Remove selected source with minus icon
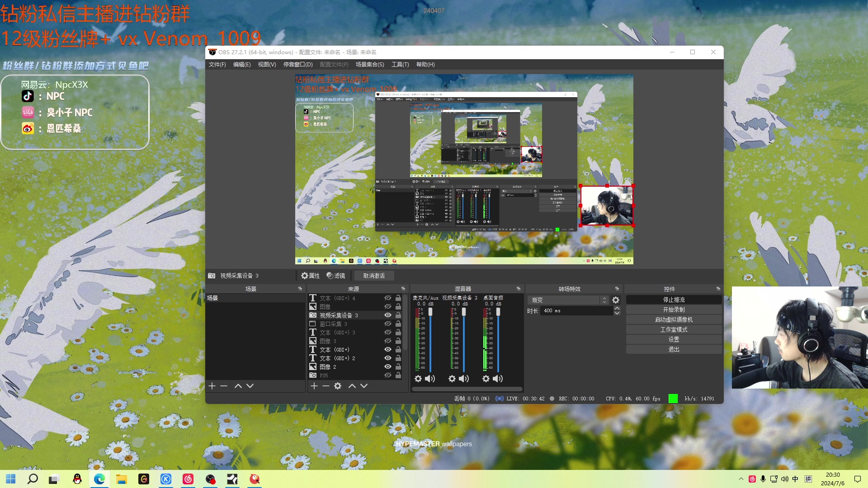The height and width of the screenshot is (488, 868). click(x=326, y=386)
